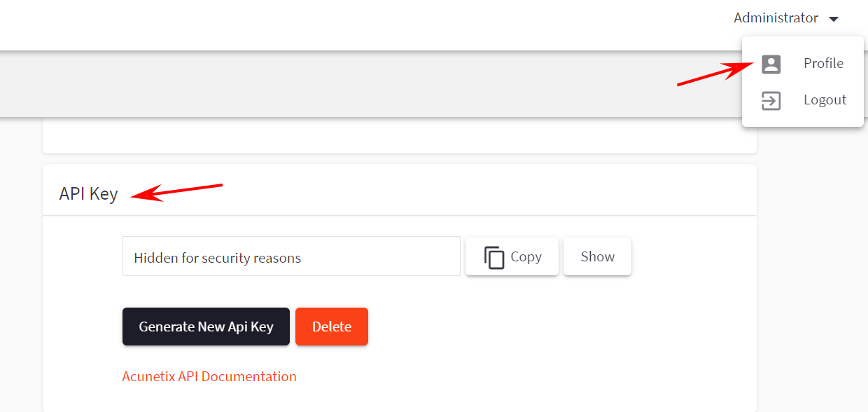Click the word Copy on the button

526,256
